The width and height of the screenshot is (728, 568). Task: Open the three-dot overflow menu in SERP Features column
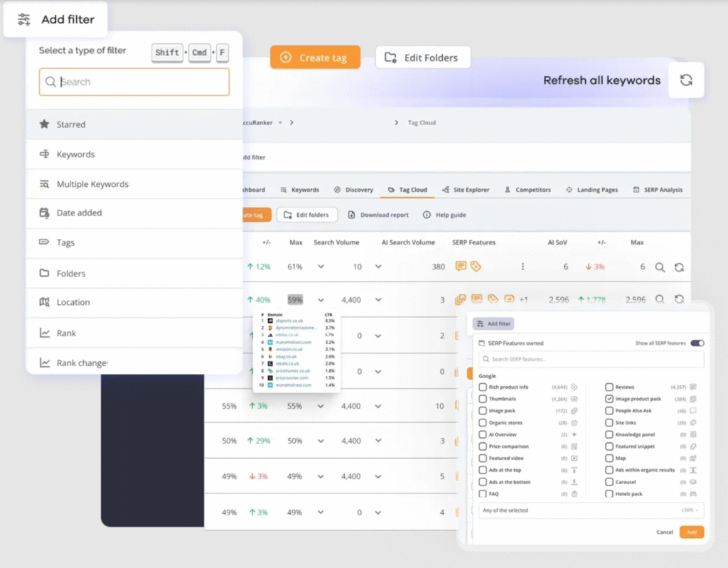523,267
